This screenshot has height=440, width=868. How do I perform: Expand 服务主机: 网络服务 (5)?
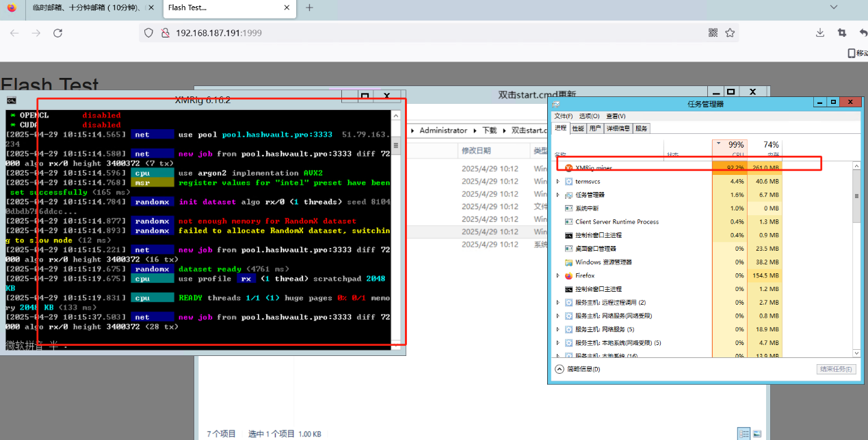click(x=558, y=329)
